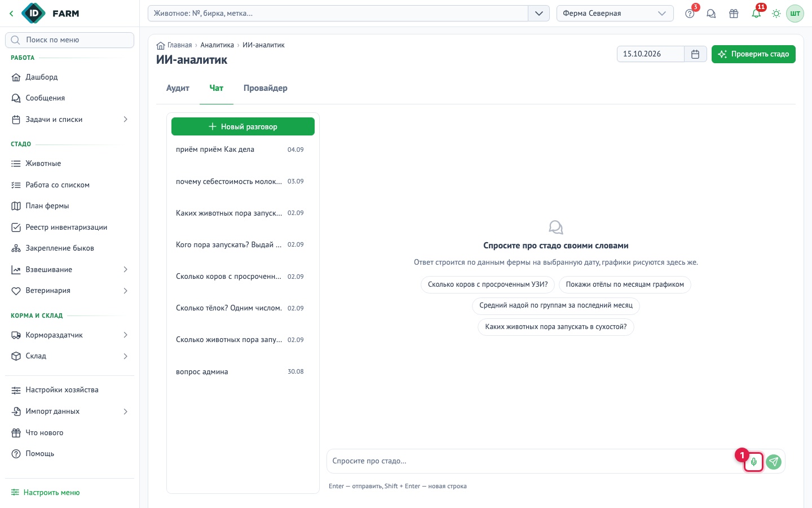Open Реестр инвентаризации in sidebar
The width and height of the screenshot is (812, 508).
pyautogui.click(x=69, y=227)
